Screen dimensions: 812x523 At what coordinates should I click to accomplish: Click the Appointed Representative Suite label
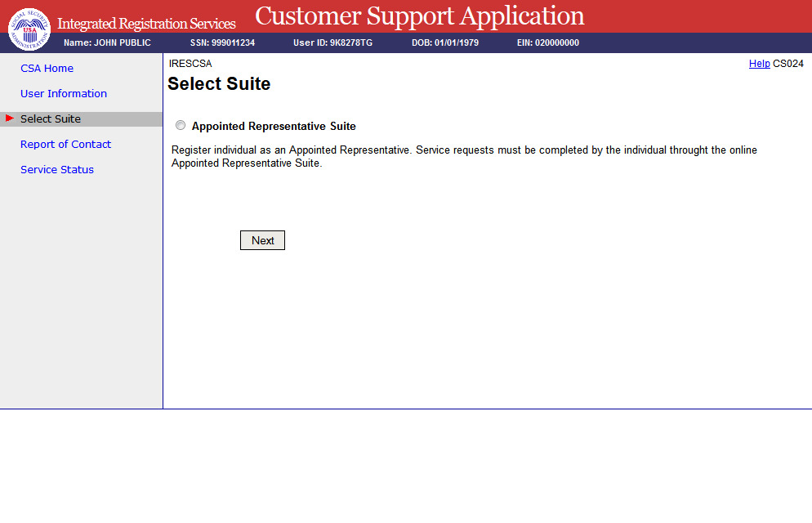(x=274, y=127)
